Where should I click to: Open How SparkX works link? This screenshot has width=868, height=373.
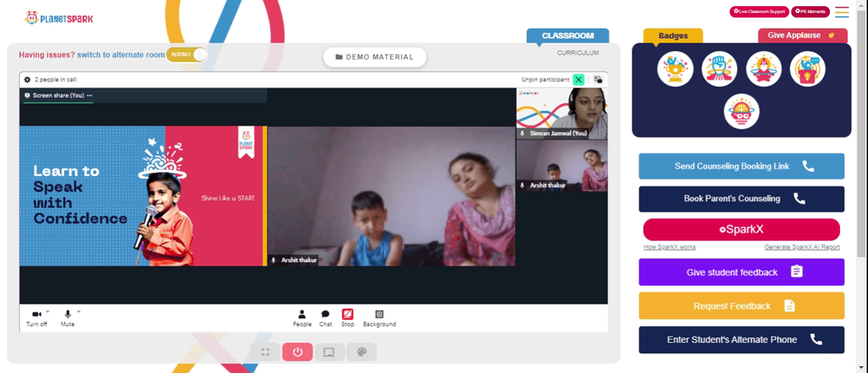(x=669, y=247)
